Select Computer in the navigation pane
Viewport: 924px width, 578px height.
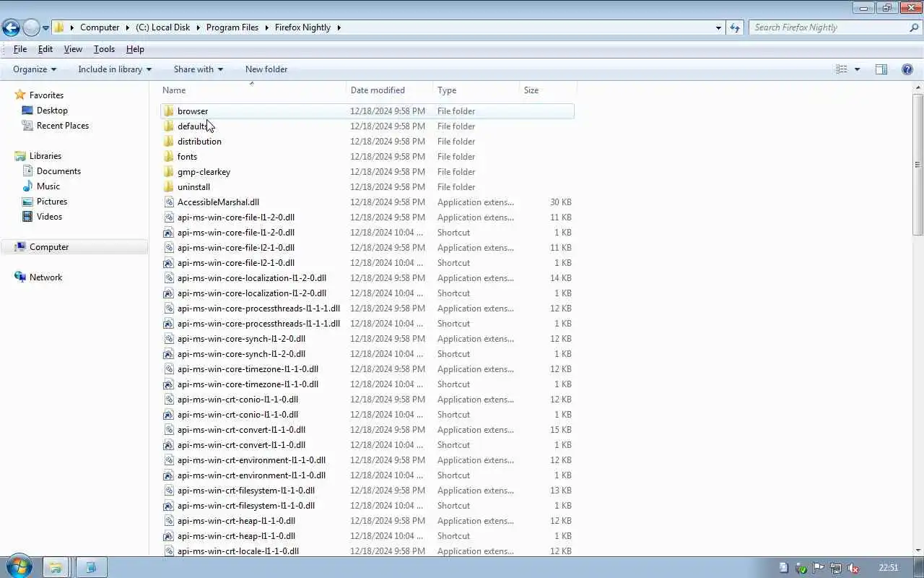(49, 247)
